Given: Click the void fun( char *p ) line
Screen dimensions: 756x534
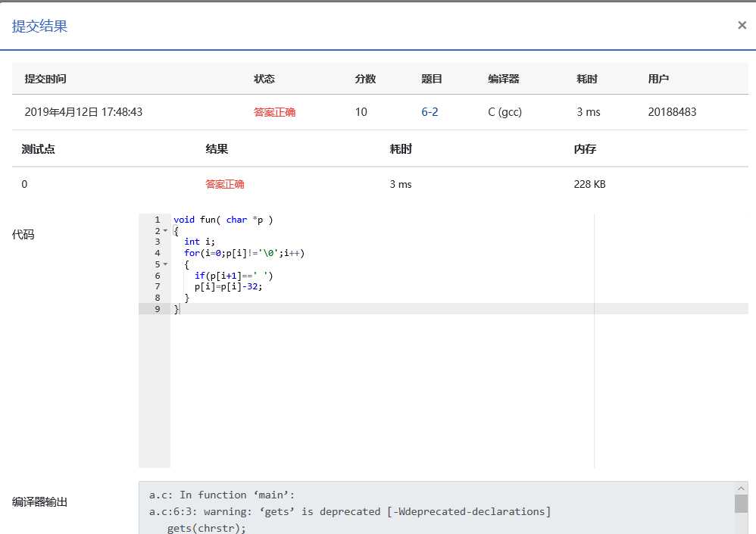Looking at the screenshot, I should point(223,220).
